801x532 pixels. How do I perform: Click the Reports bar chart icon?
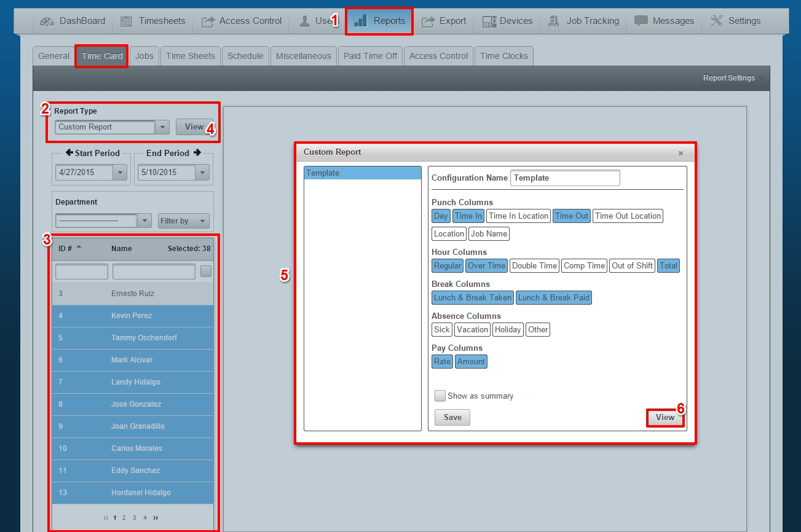(360, 20)
